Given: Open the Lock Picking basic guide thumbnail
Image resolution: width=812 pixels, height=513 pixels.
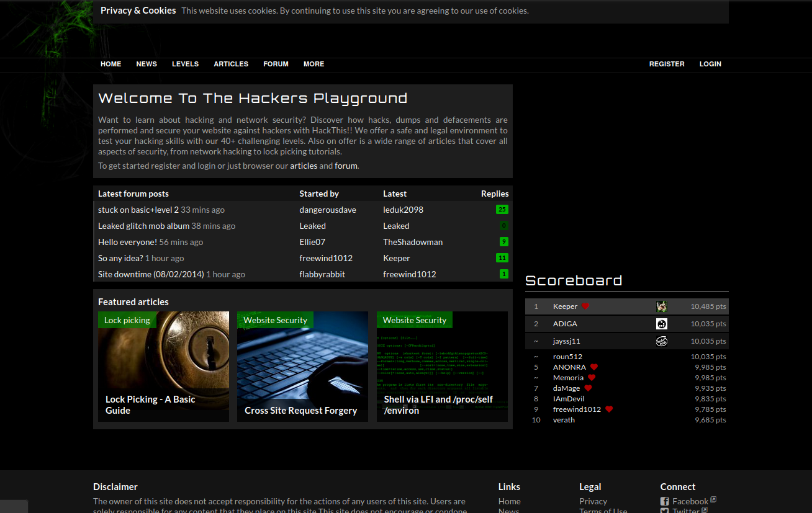Looking at the screenshot, I should 163,367.
